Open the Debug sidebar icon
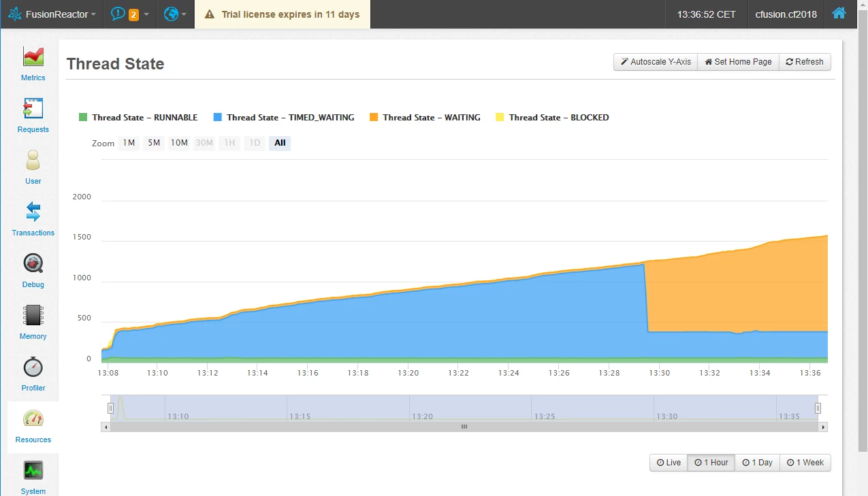 33,263
